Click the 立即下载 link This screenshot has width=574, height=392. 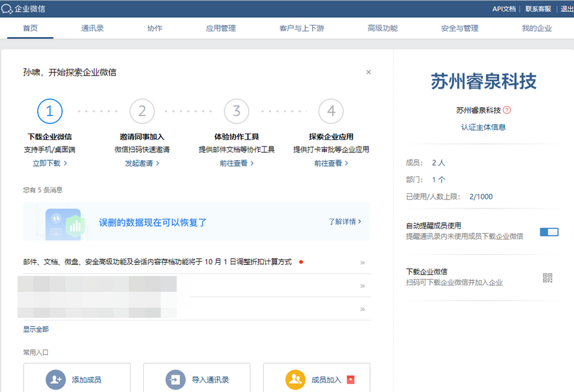click(50, 163)
